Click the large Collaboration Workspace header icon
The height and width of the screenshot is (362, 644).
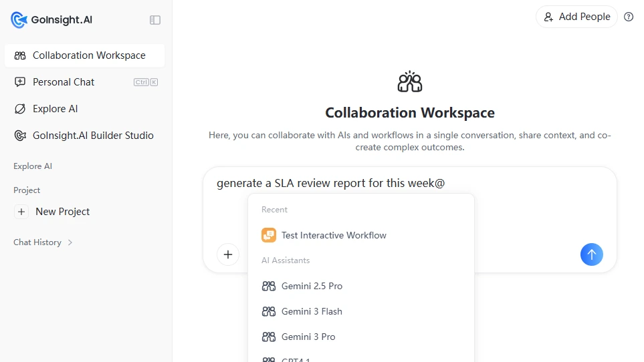coord(410,81)
